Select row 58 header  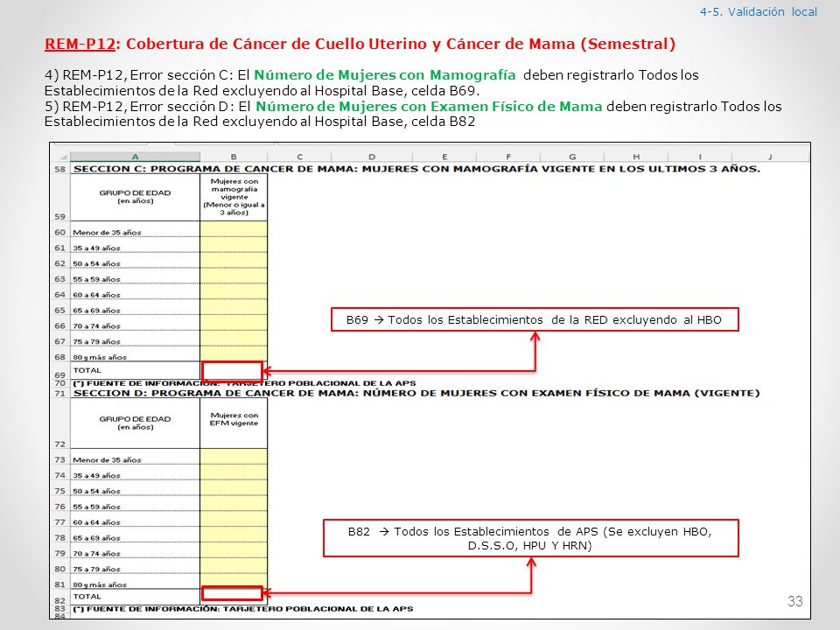pyautogui.click(x=60, y=169)
